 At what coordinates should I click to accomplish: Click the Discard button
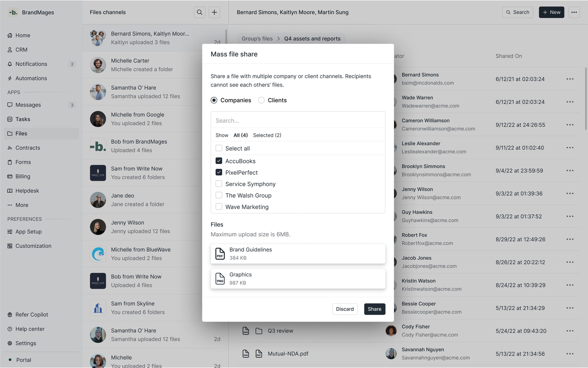point(345,309)
